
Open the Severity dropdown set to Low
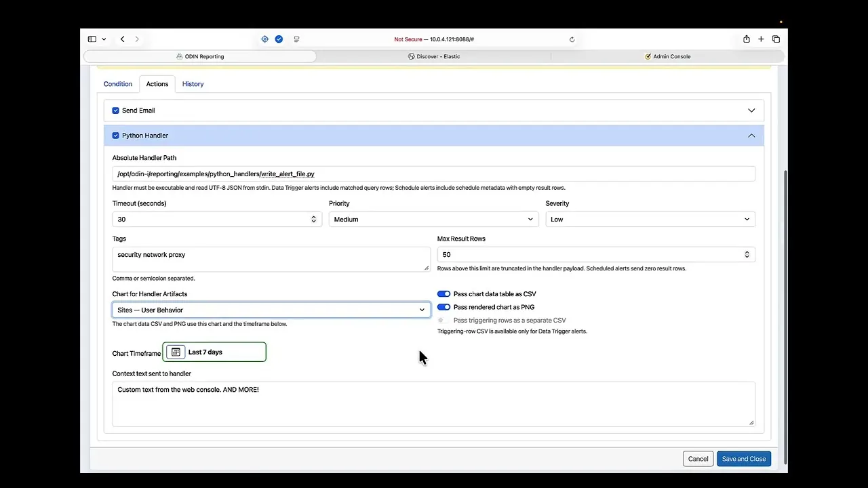[x=650, y=219]
